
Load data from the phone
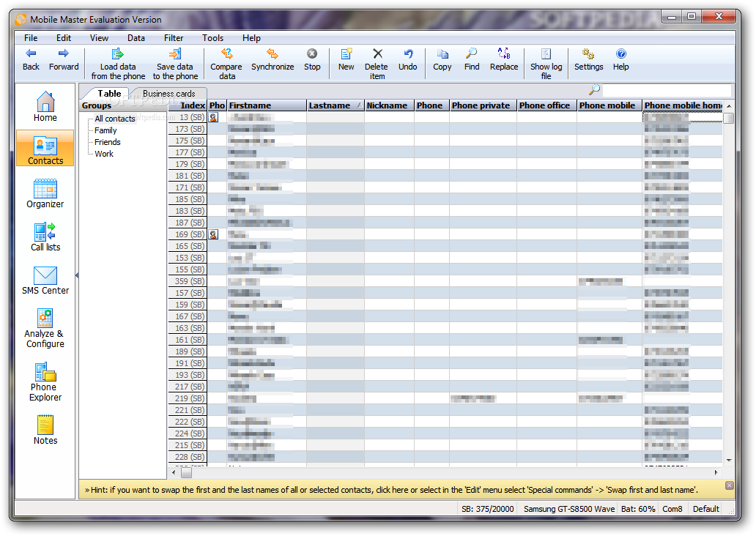click(118, 64)
